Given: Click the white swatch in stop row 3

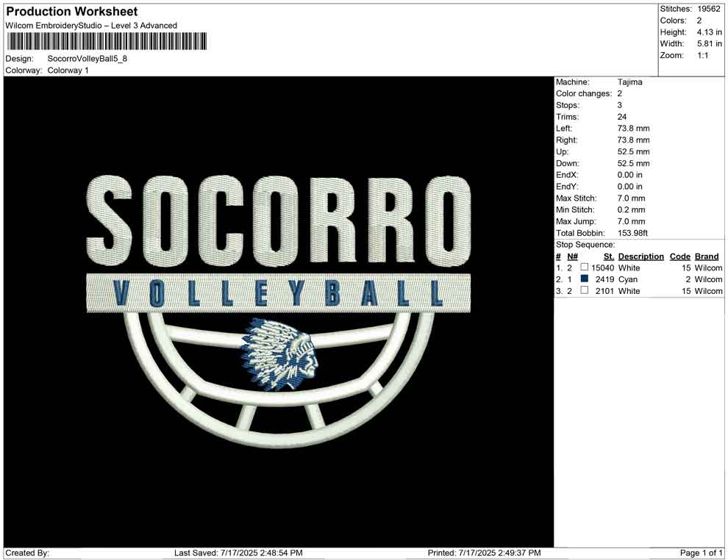Looking at the screenshot, I should 584,290.
